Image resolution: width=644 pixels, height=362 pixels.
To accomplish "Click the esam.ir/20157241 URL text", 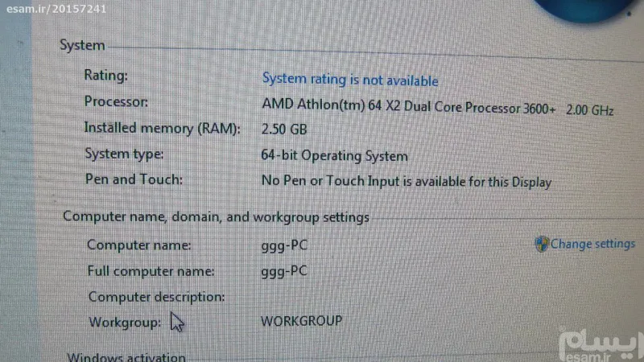I will [x=56, y=9].
